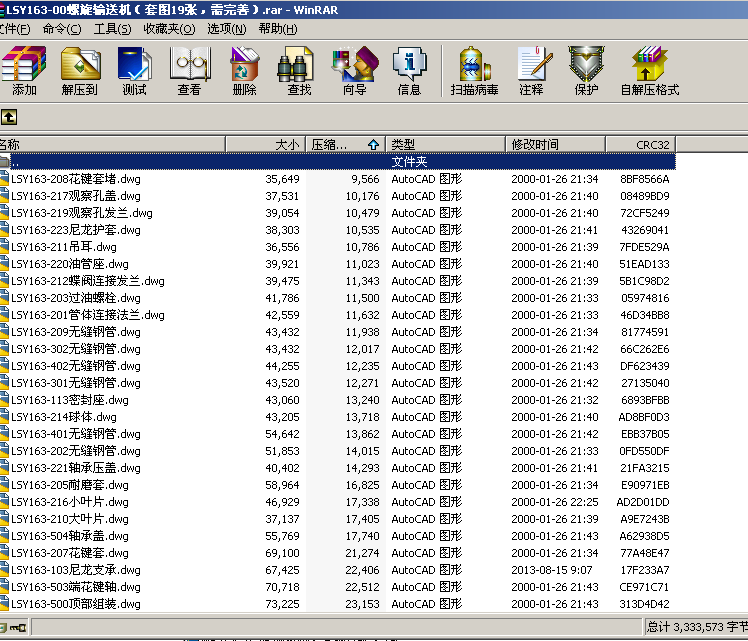Sort by the 压缩 size column header
748x641 pixels.
tap(344, 145)
